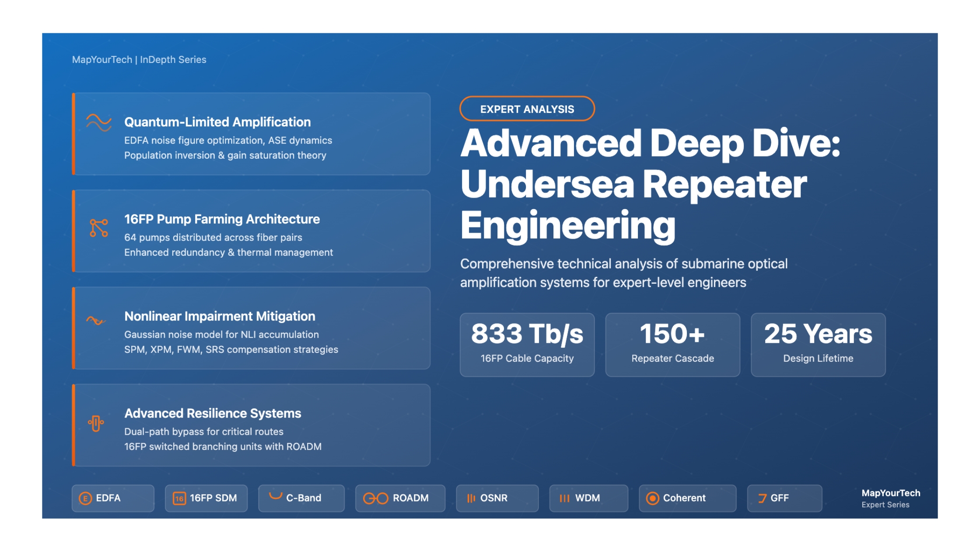Click 'Comprehensive technical analysis' subtitle text
The image size is (980, 551).
coord(624,273)
